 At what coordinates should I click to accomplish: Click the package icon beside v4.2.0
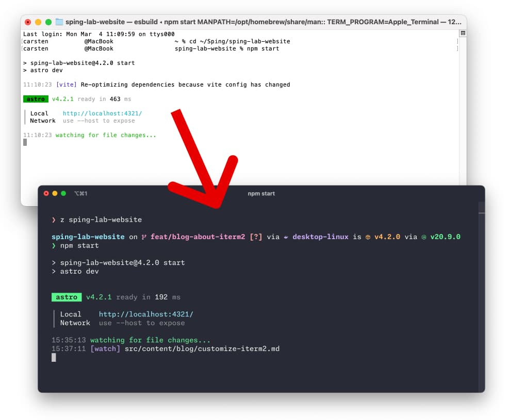369,237
